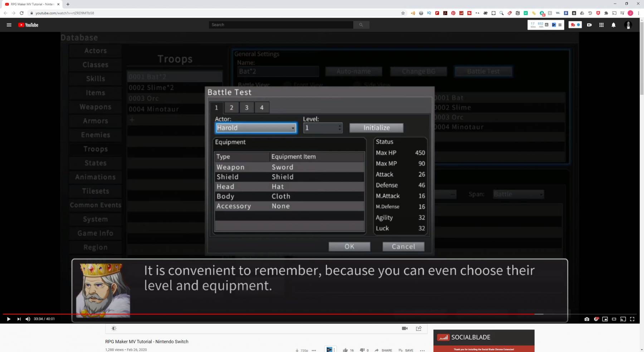Like the video with thumbs up

click(x=345, y=350)
